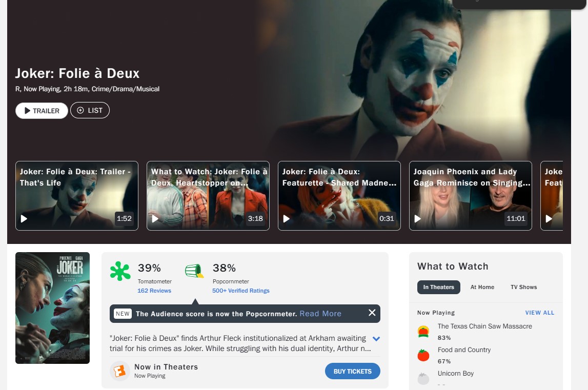This screenshot has height=390, width=588.
Task: Select the In Theaters tab
Action: coord(439,288)
